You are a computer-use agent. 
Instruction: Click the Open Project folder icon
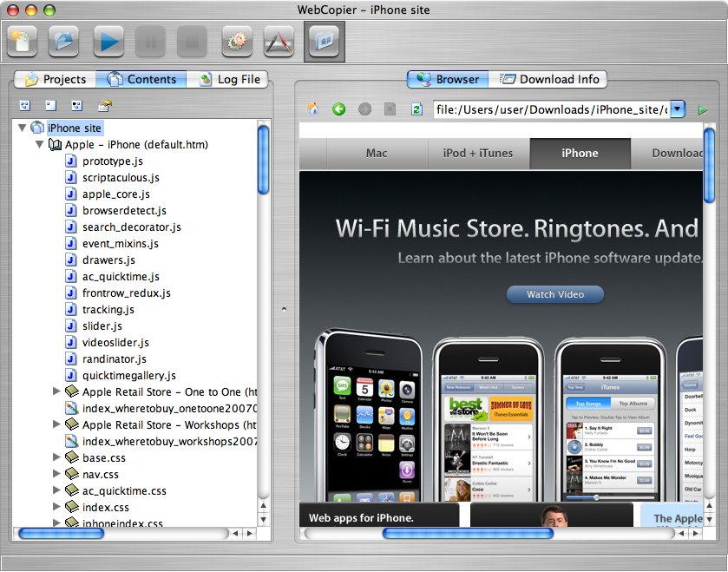click(64, 41)
